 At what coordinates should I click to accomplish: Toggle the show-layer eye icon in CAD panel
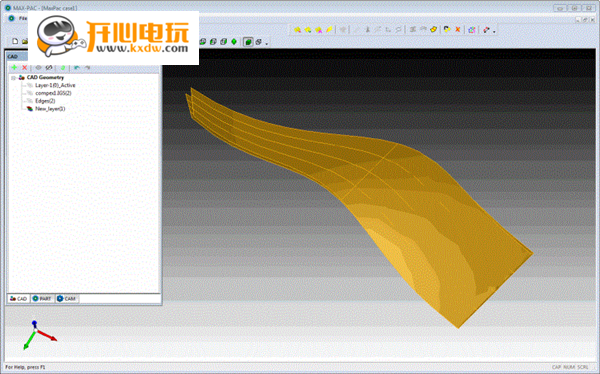point(38,68)
